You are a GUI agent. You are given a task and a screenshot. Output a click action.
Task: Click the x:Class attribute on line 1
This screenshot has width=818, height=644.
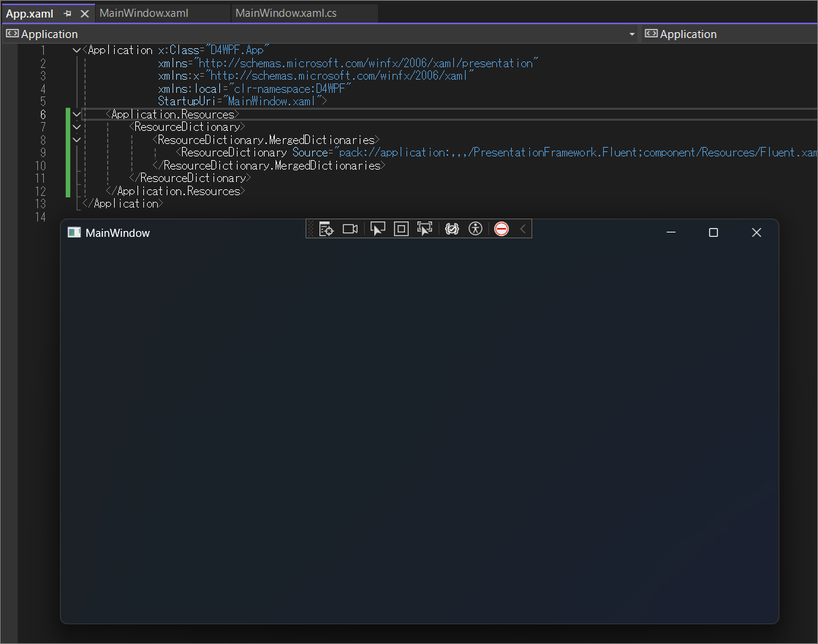(x=179, y=50)
